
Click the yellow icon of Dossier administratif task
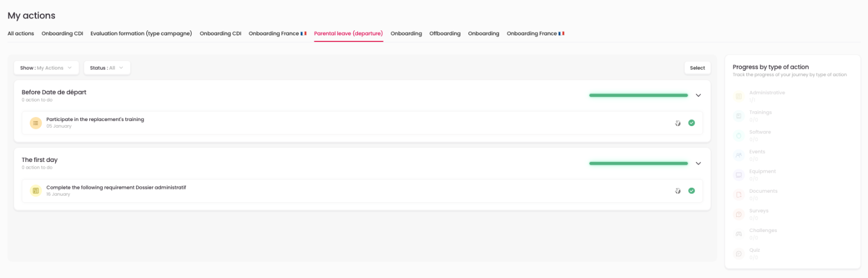click(36, 191)
